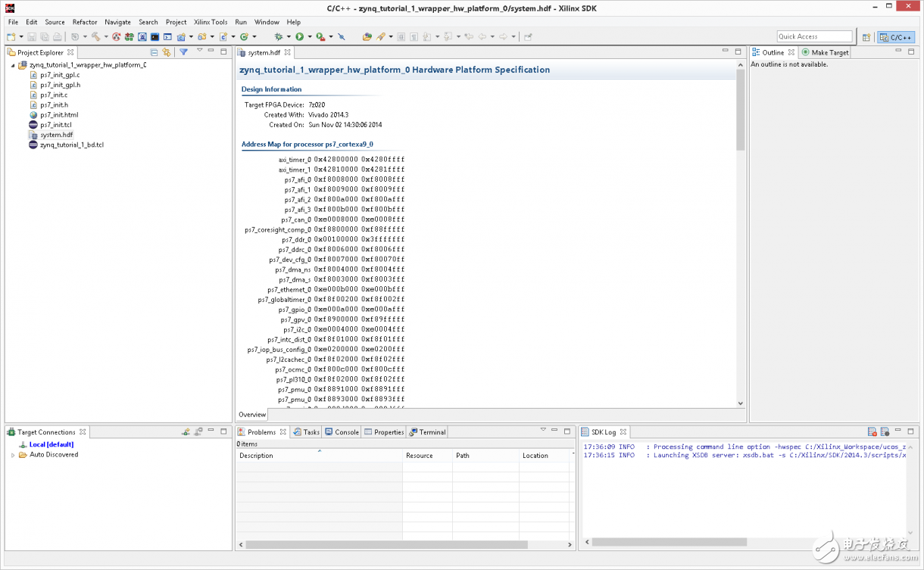Open the Make Target tab

pyautogui.click(x=829, y=52)
